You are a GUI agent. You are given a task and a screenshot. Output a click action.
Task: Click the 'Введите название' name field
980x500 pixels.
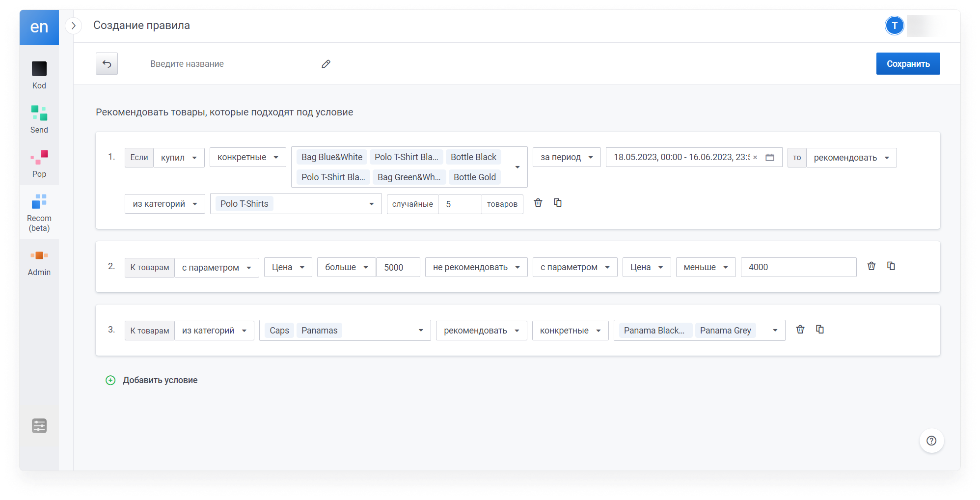[x=231, y=64]
